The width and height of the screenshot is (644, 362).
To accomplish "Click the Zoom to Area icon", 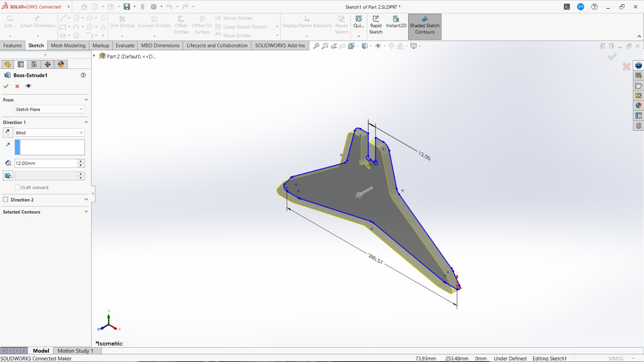I will tap(325, 46).
